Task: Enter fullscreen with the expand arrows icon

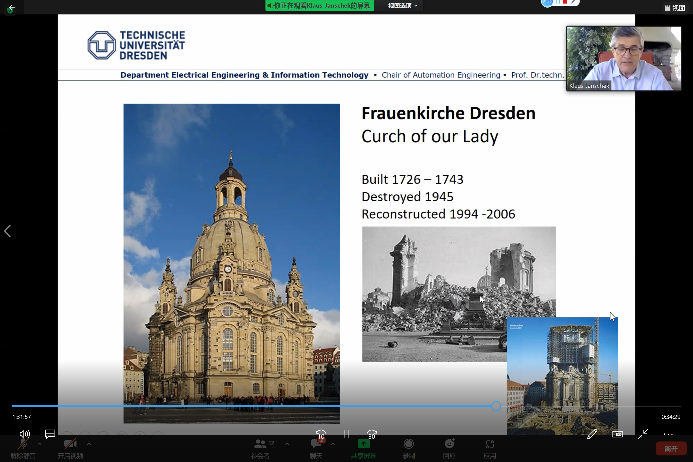Action: (643, 434)
